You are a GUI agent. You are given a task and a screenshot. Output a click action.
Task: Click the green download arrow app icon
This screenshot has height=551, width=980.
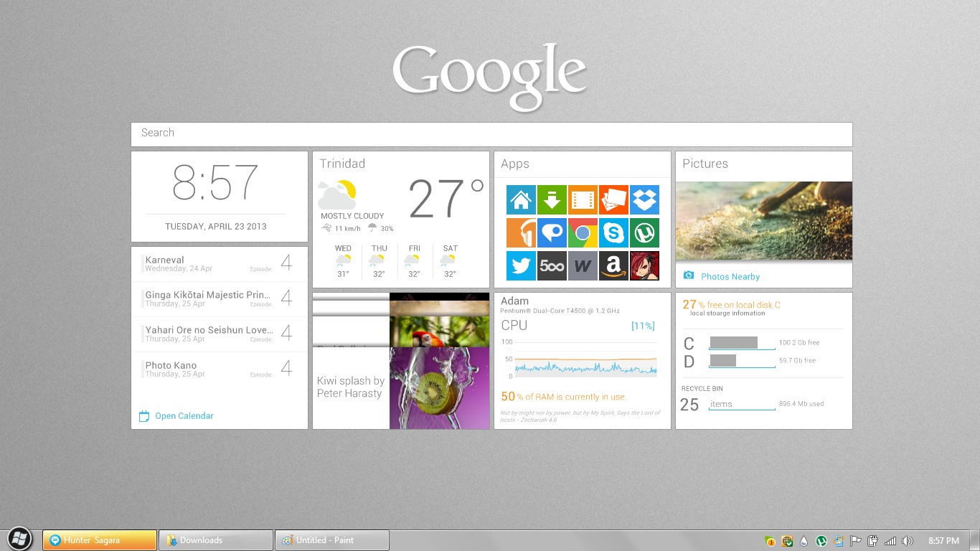click(x=552, y=199)
